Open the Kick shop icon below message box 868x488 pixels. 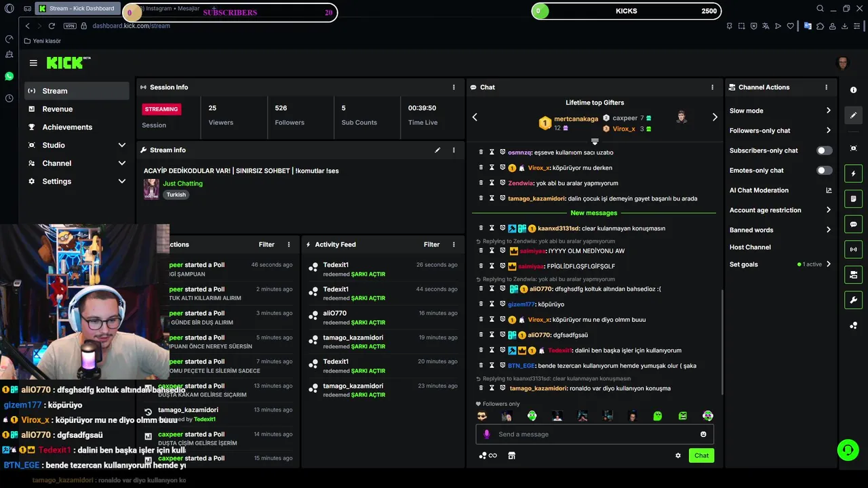click(512, 455)
